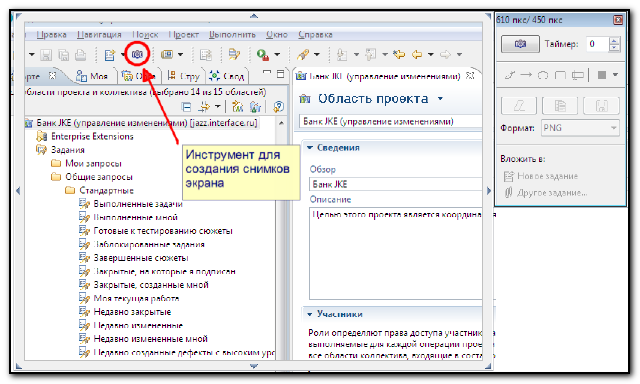The width and height of the screenshot is (640, 384).
Task: Click the Print toolbar icon
Action: coord(81,55)
